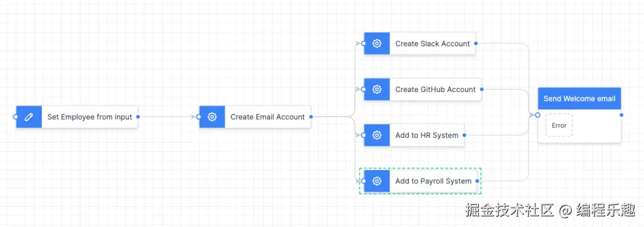Select the Create GitHub Account label
Image resolution: width=644 pixels, height=227 pixels.
pyautogui.click(x=435, y=89)
